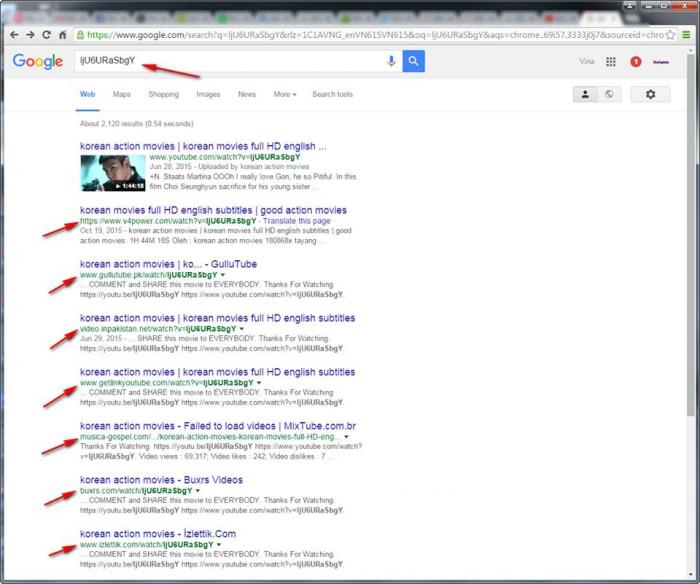700x584 pixels.
Task: Expand dropdown arrow beside izlettik.com URL
Action: 219,545
